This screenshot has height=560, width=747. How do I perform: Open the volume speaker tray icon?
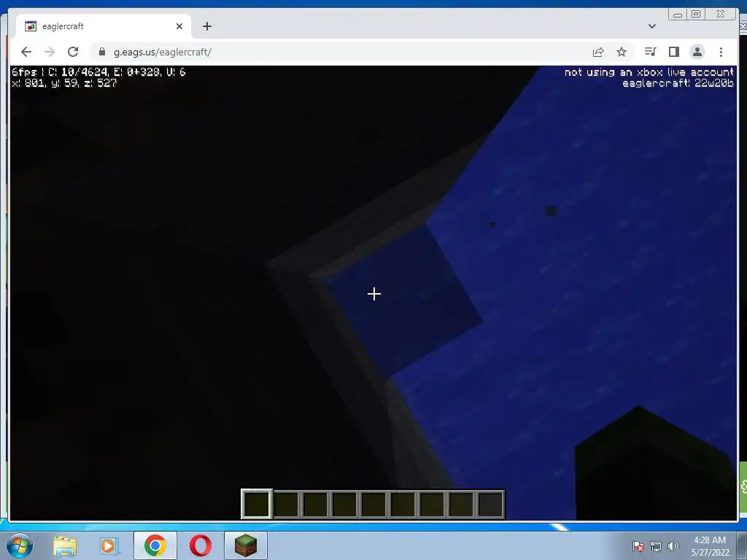point(673,546)
